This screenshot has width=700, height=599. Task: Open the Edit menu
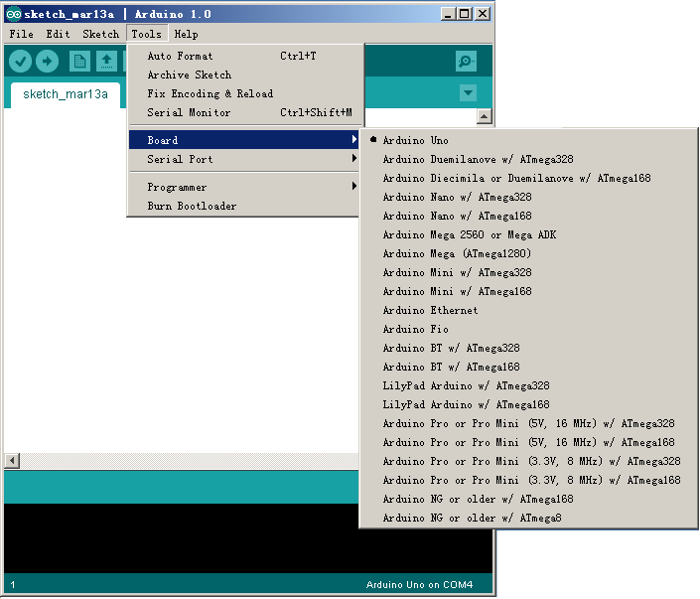click(x=58, y=34)
